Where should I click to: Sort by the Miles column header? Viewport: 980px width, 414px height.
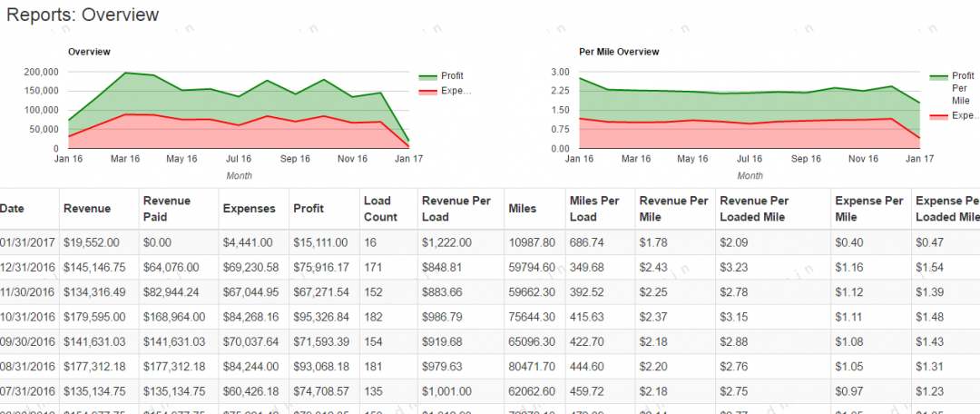(523, 209)
